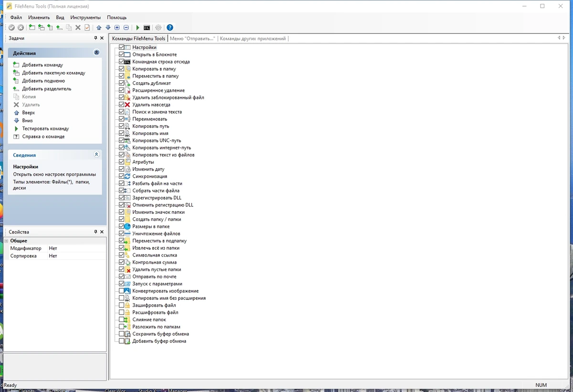Uncheck the Настройки command checkbox

(121, 47)
